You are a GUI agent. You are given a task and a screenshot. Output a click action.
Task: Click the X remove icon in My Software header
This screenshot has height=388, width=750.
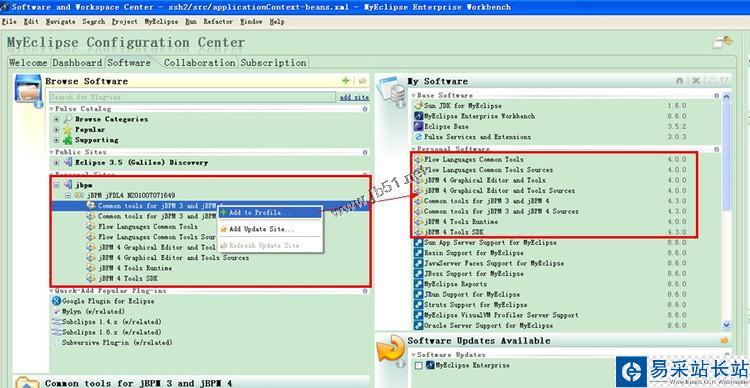pyautogui.click(x=696, y=81)
